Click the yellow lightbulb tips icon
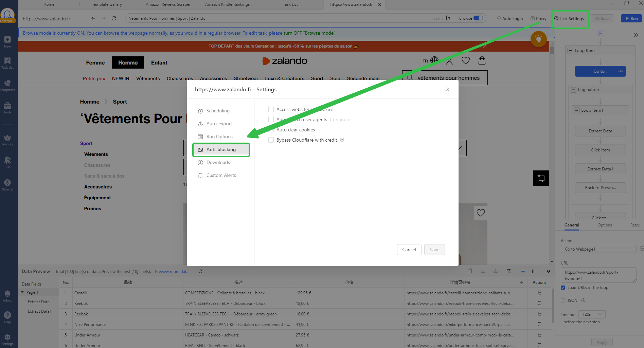Image resolution: width=644 pixels, height=348 pixels. coord(538,39)
